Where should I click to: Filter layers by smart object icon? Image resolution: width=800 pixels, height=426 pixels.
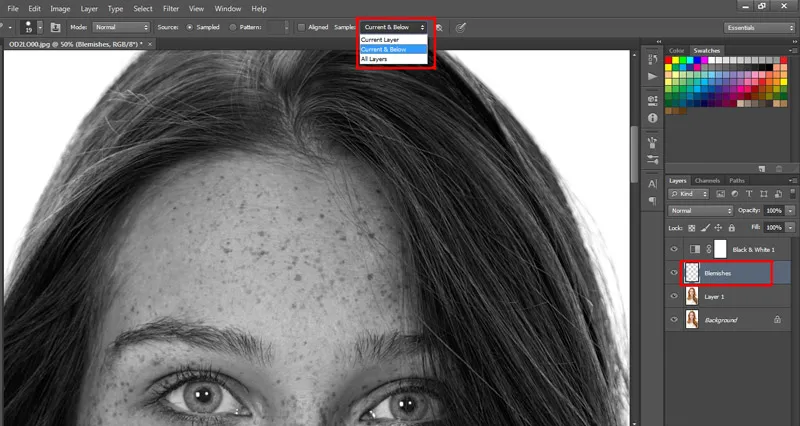click(778, 194)
